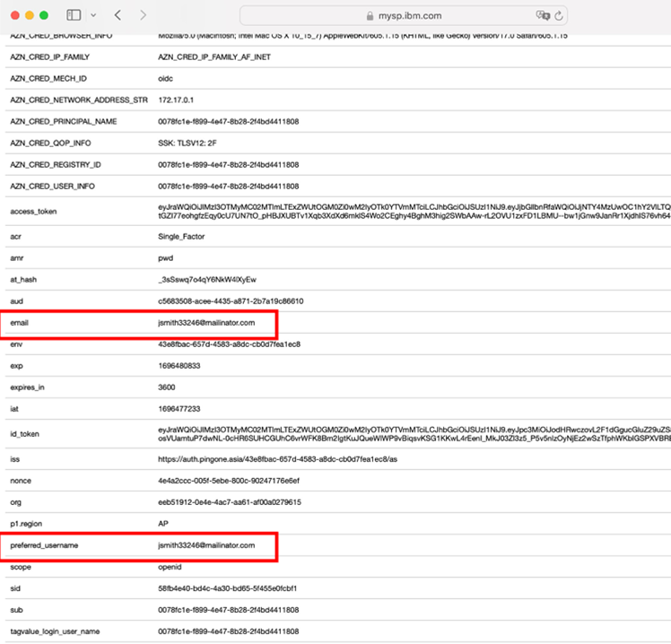Reload the page with the refresh icon

point(559,16)
